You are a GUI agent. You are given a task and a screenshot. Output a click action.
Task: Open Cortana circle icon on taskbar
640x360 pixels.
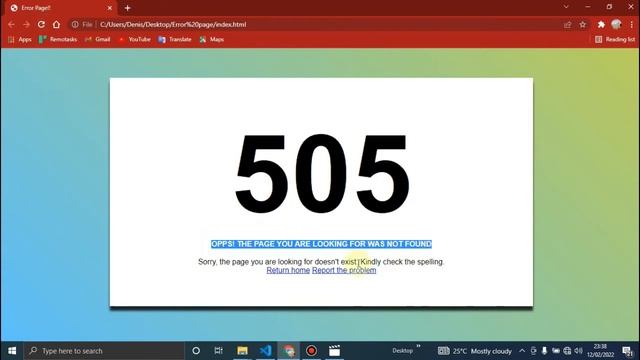(x=196, y=351)
